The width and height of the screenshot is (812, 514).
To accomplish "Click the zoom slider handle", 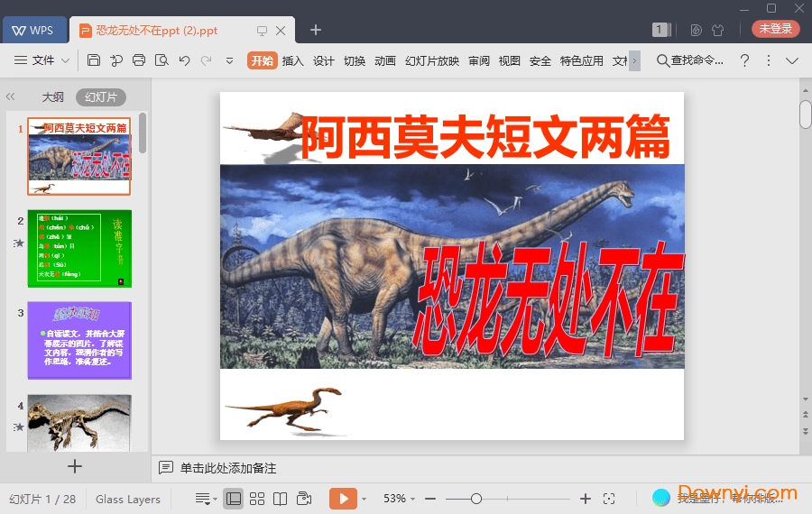I will [x=476, y=499].
